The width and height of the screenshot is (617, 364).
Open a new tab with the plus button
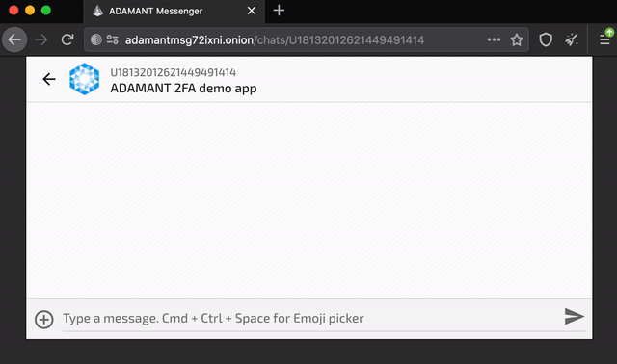279,11
